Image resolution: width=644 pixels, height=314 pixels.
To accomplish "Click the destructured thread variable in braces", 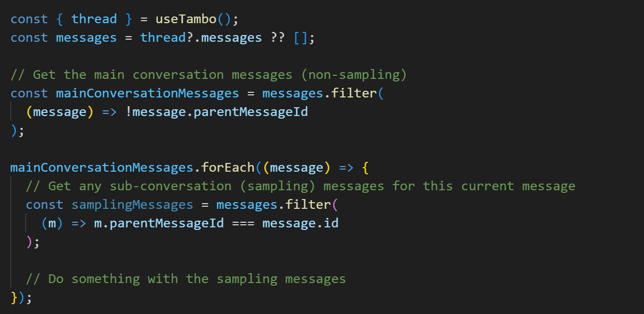I will pos(94,19).
